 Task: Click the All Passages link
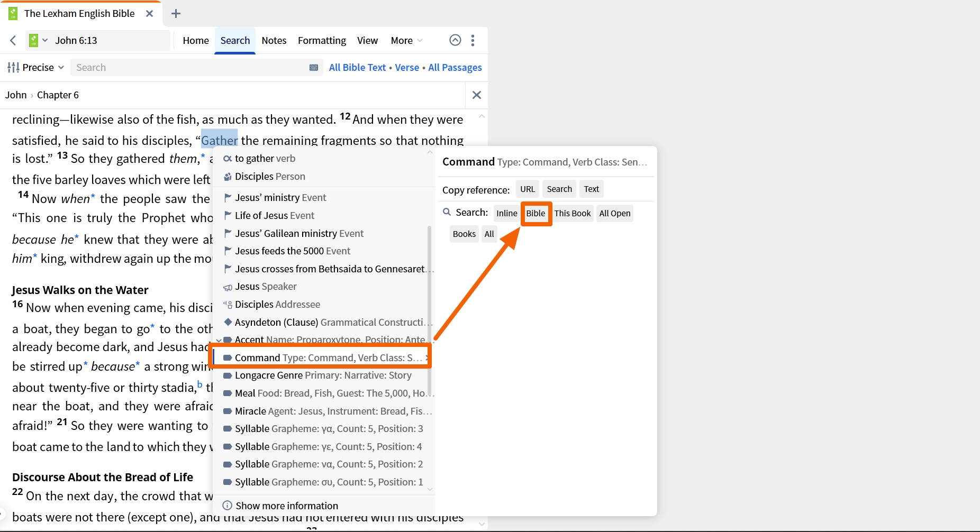pyautogui.click(x=455, y=68)
